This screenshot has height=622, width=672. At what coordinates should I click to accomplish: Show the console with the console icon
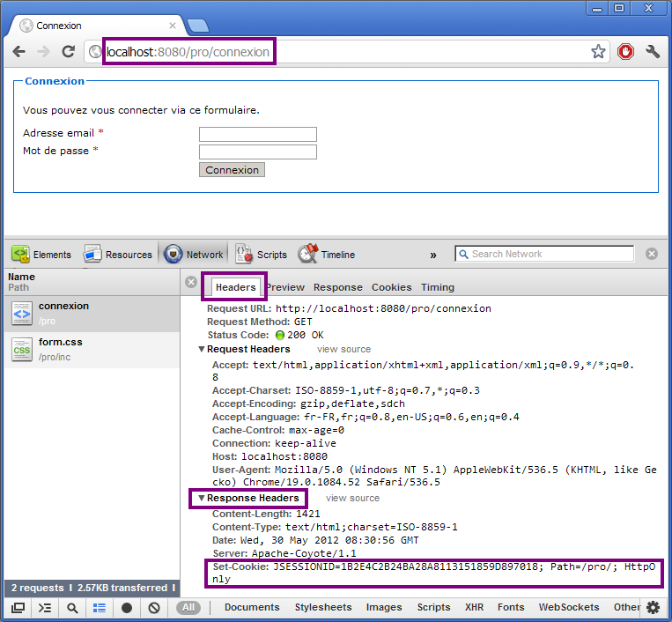pyautogui.click(x=45, y=608)
